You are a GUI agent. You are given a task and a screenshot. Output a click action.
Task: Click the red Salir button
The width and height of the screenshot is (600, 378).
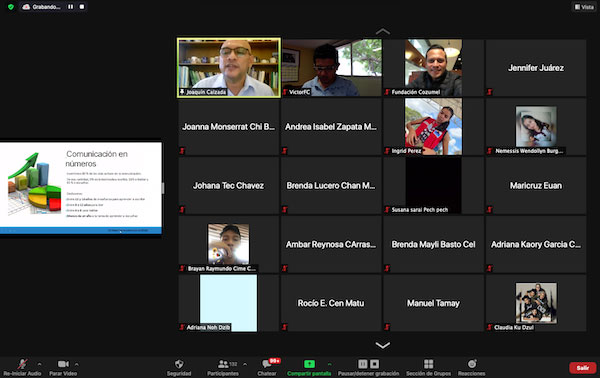582,368
